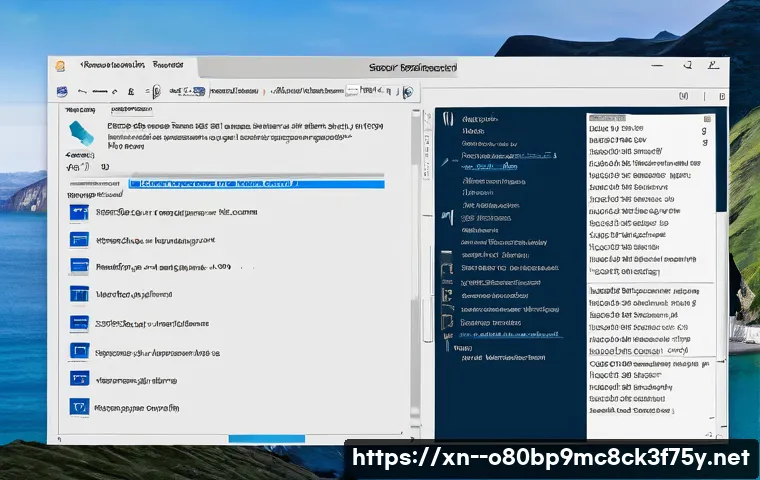Image resolution: width=760 pixels, height=480 pixels.
Task: Select the highlighted blue row in left pane
Action: (255, 184)
